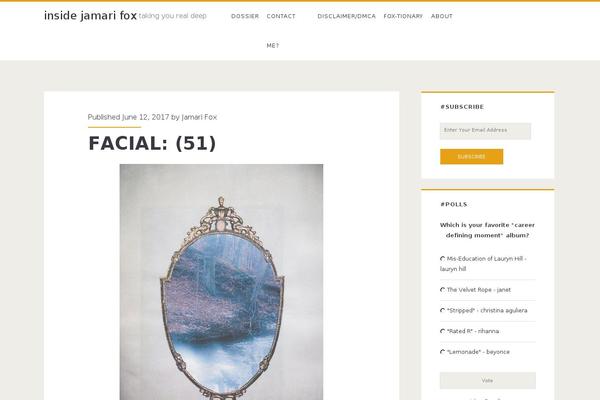The height and width of the screenshot is (400, 600).
Task: Select The Velvet Rope - janet option
Action: 443,290
